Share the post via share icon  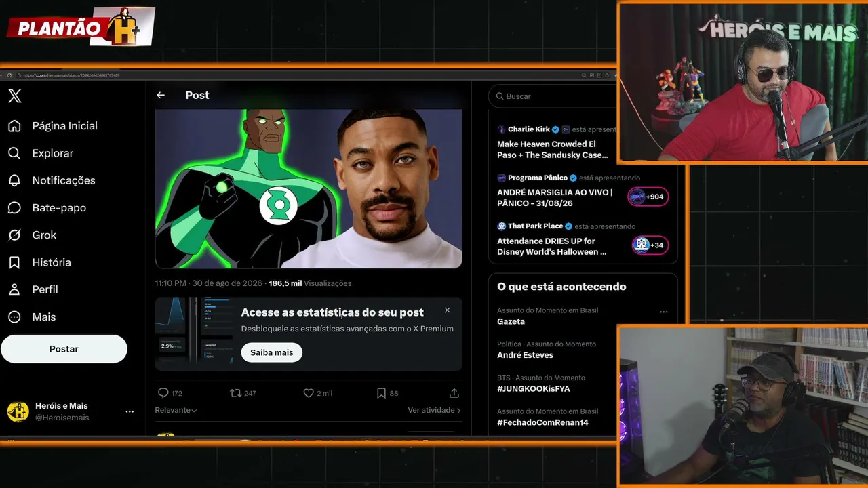(454, 393)
